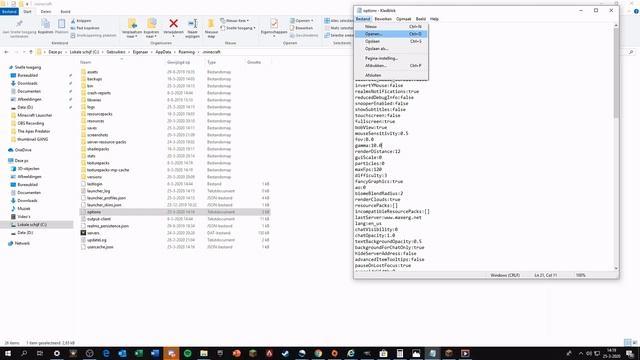Click Deze pc in the address breadcrumb

coord(55,52)
